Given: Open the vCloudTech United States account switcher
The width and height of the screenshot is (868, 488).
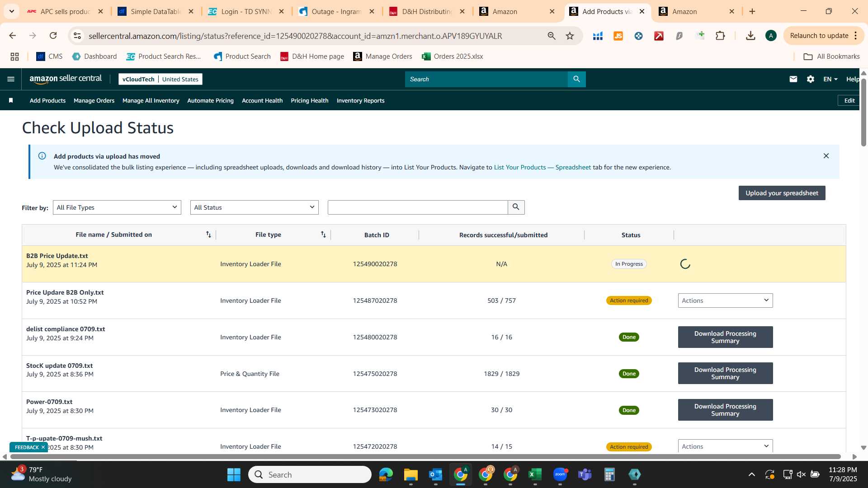Looking at the screenshot, I should pos(160,79).
